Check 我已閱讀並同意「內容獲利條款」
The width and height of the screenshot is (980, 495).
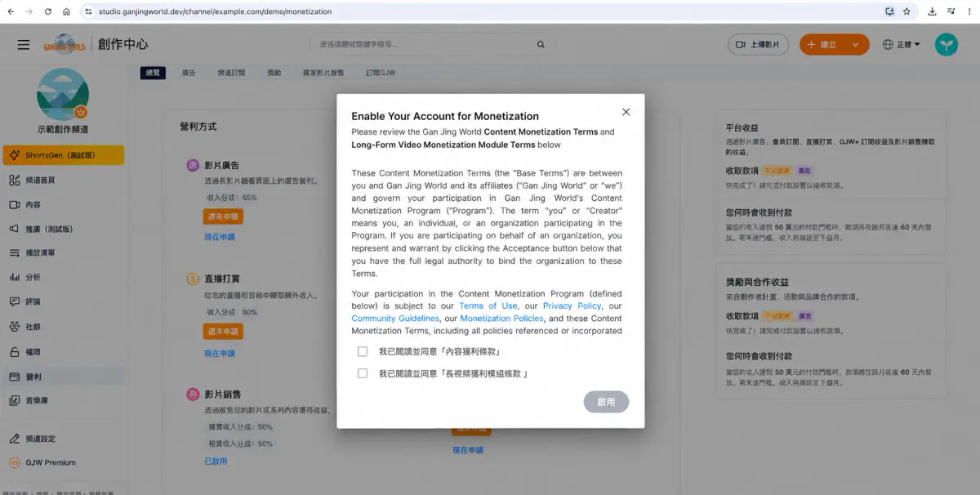tap(363, 352)
